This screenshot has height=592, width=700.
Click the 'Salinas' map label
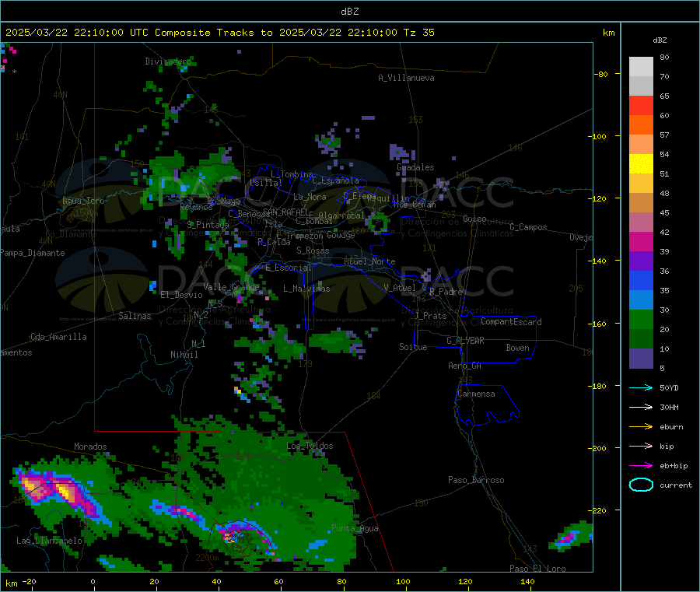[135, 316]
